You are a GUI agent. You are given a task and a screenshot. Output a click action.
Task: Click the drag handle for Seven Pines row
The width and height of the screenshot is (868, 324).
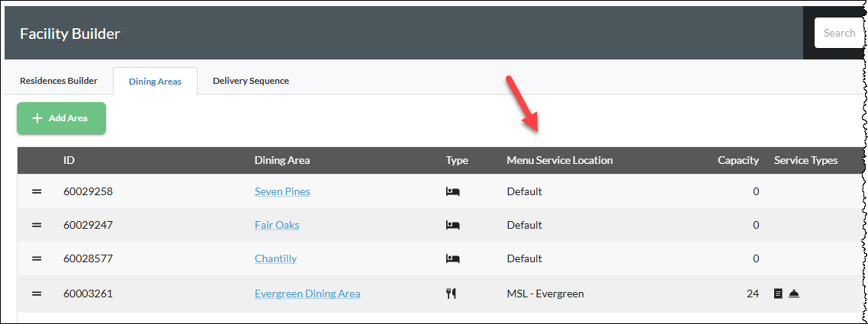[x=37, y=191]
